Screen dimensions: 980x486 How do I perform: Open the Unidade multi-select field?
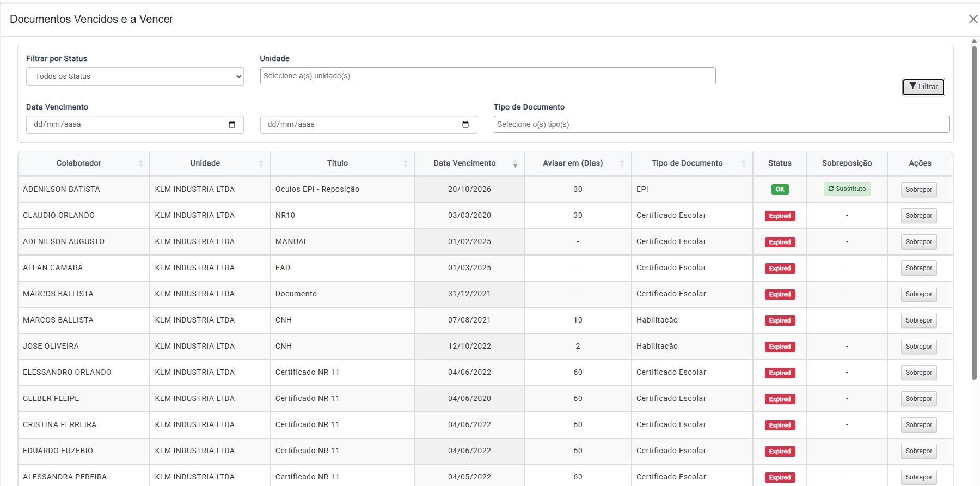pos(487,76)
